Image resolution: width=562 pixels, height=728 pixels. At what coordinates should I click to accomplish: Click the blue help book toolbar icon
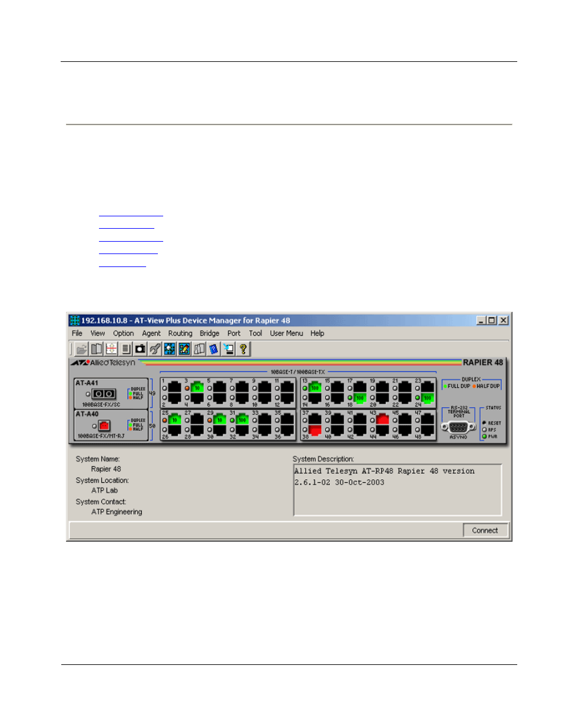pyautogui.click(x=214, y=349)
